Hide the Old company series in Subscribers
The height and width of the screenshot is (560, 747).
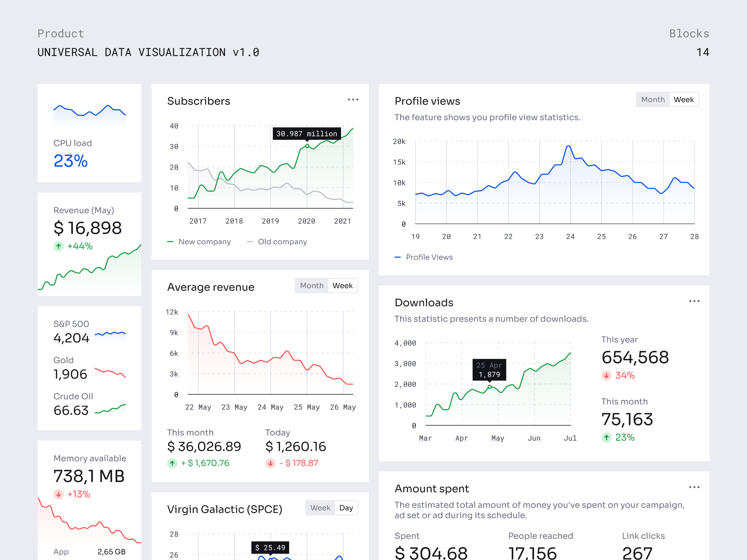point(282,242)
